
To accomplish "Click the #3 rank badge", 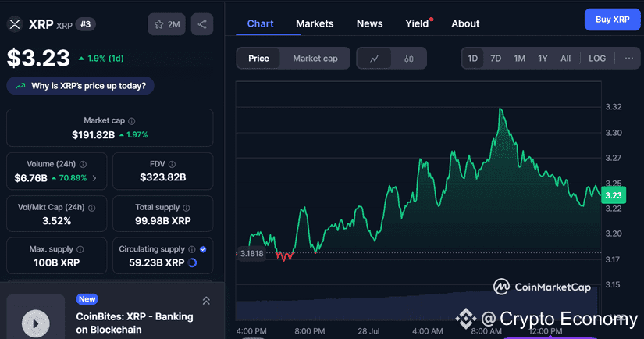I will coord(85,24).
